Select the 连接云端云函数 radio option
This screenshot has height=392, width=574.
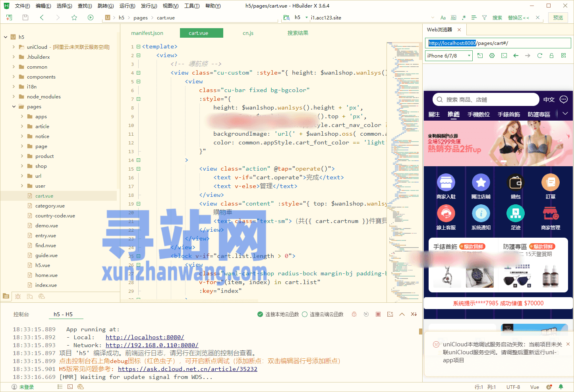pos(305,314)
